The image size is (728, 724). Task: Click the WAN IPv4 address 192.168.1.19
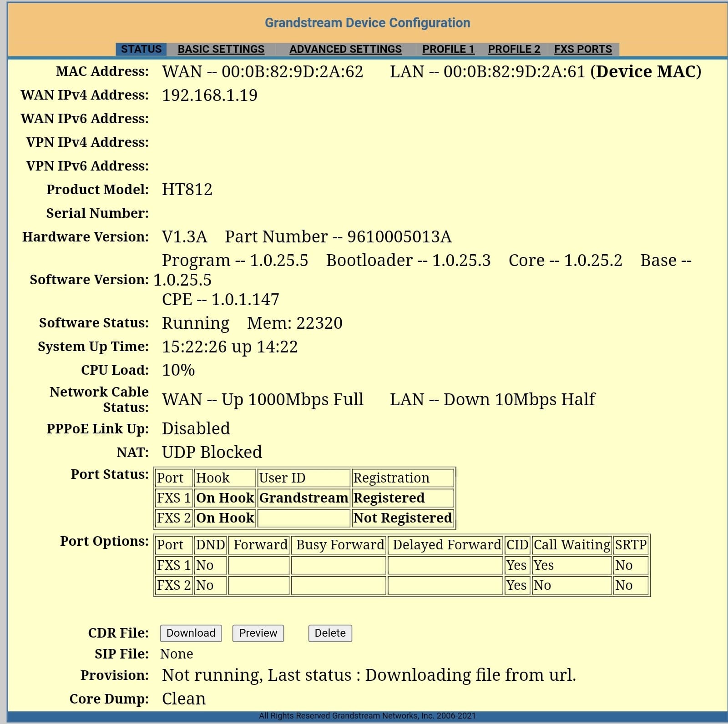(210, 95)
